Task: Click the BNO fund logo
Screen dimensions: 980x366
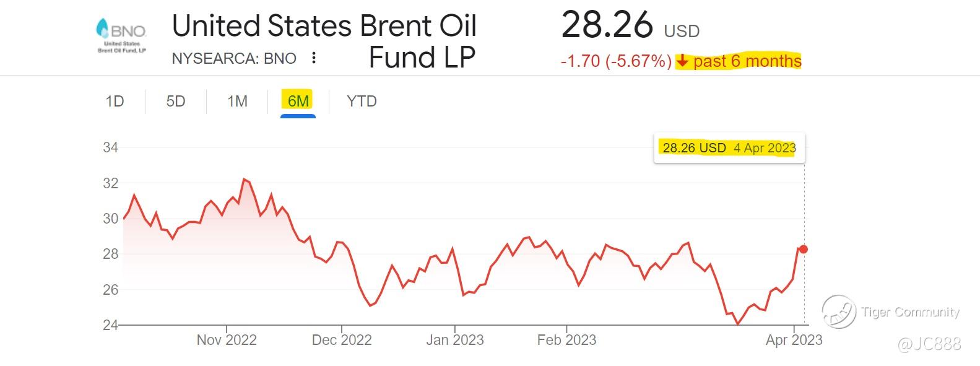Action: (121, 36)
